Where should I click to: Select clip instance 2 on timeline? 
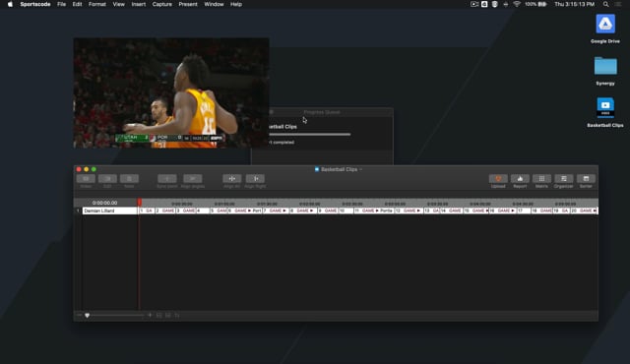[165, 211]
